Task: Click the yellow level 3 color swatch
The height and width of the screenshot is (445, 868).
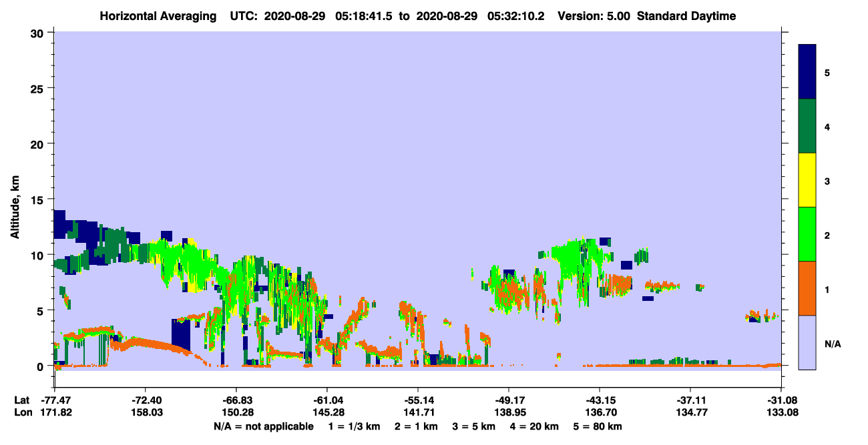Action: click(807, 180)
